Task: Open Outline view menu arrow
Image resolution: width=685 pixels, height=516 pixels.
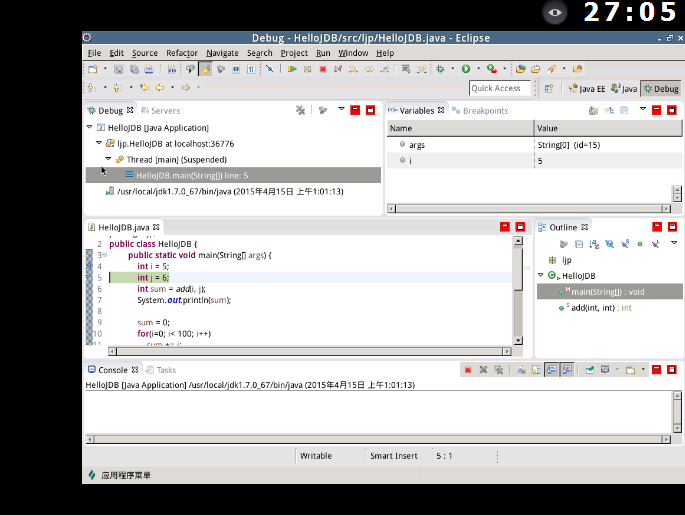Action: coord(674,243)
